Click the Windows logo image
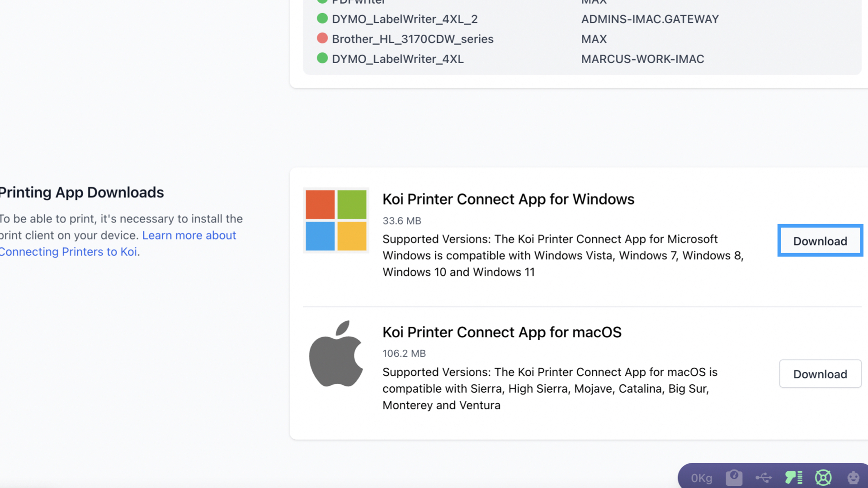The height and width of the screenshot is (488, 868). pos(336,221)
